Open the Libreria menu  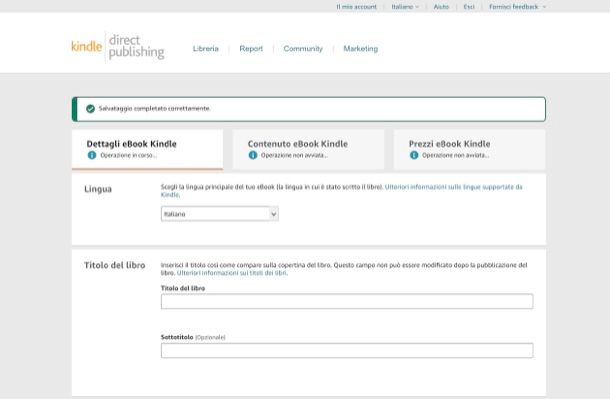click(x=206, y=49)
